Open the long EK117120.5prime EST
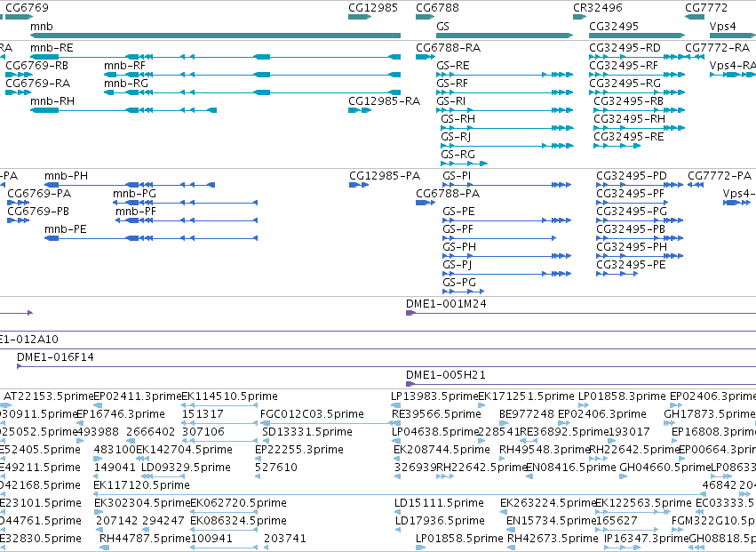Screen dimensions: 756x552 click(400, 494)
